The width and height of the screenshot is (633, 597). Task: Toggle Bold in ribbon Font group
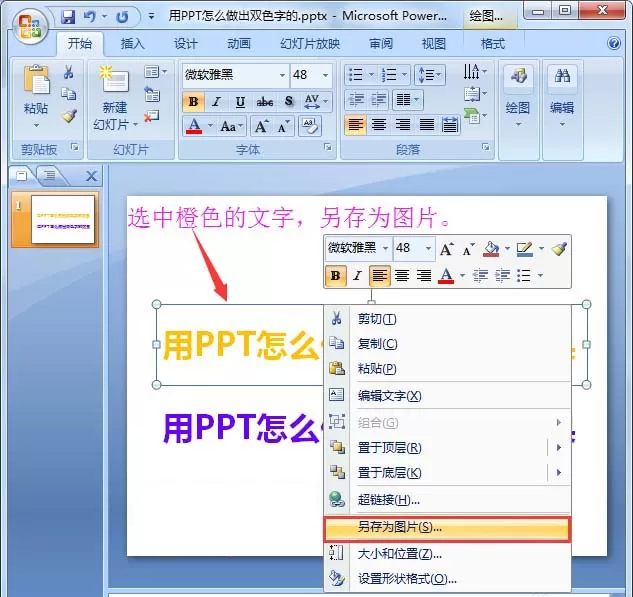193,101
